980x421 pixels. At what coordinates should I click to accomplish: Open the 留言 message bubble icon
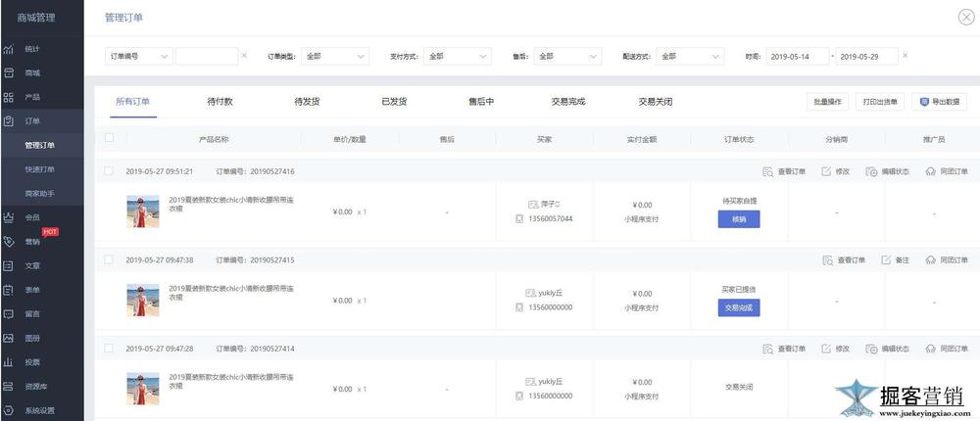[x=8, y=314]
